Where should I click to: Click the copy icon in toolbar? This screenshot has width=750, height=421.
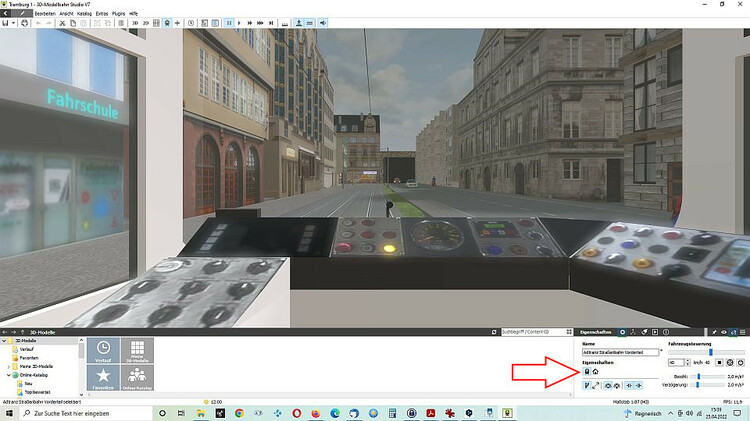click(73, 23)
